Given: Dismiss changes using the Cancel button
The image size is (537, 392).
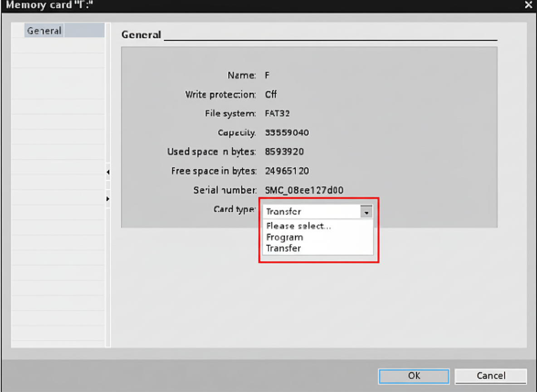Looking at the screenshot, I should tap(491, 376).
